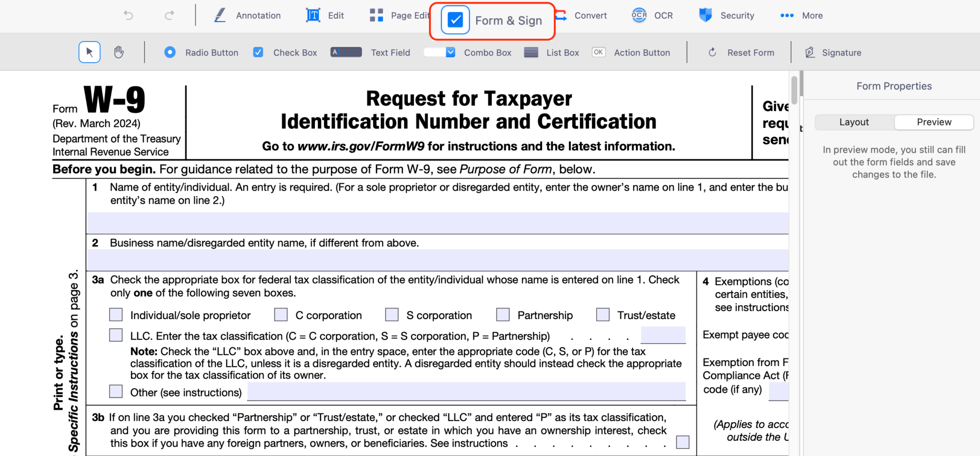Screen dimensions: 980x456
Task: Start the Convert tool
Action: (582, 15)
